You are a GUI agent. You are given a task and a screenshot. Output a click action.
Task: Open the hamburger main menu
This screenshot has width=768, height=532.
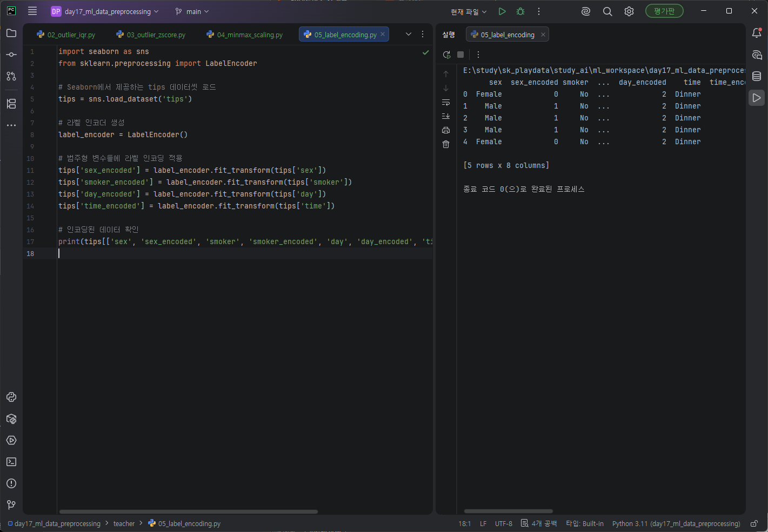coord(32,11)
